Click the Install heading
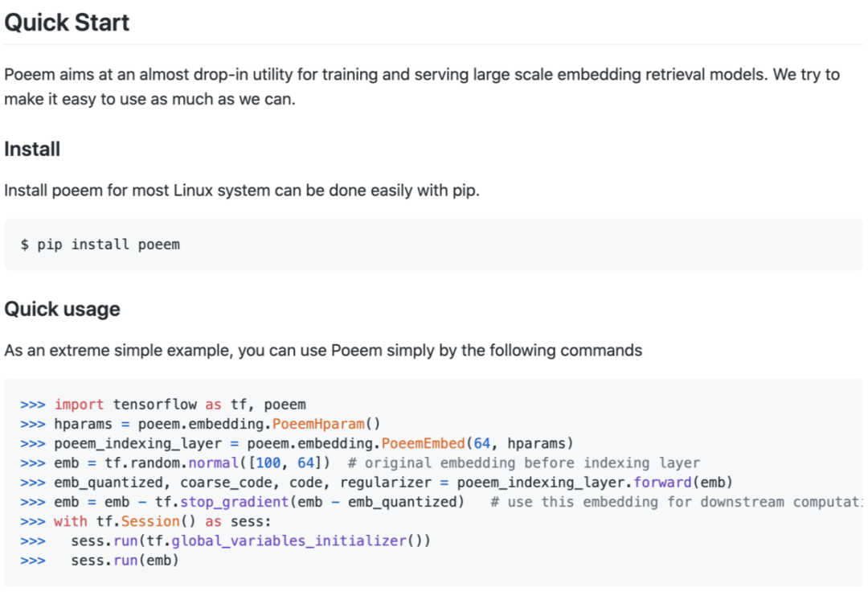This screenshot has height=600, width=868. tap(32, 149)
